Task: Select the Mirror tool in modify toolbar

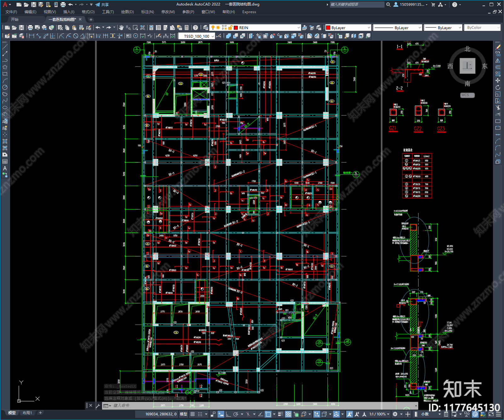Action: pyautogui.click(x=498, y=60)
